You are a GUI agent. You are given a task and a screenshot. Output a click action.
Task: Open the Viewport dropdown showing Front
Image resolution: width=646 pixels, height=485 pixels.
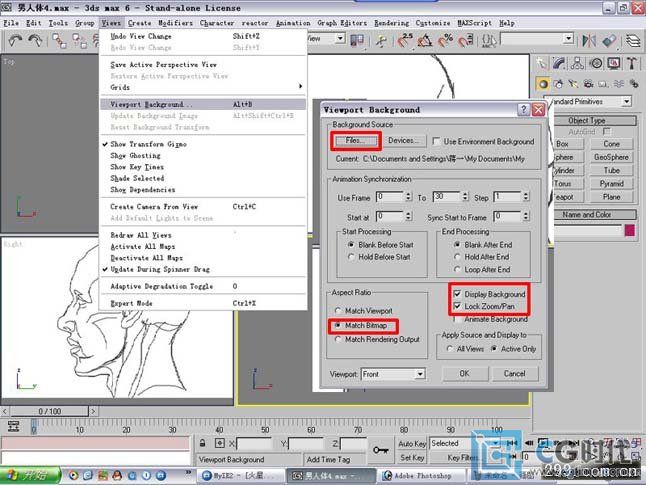coord(420,374)
